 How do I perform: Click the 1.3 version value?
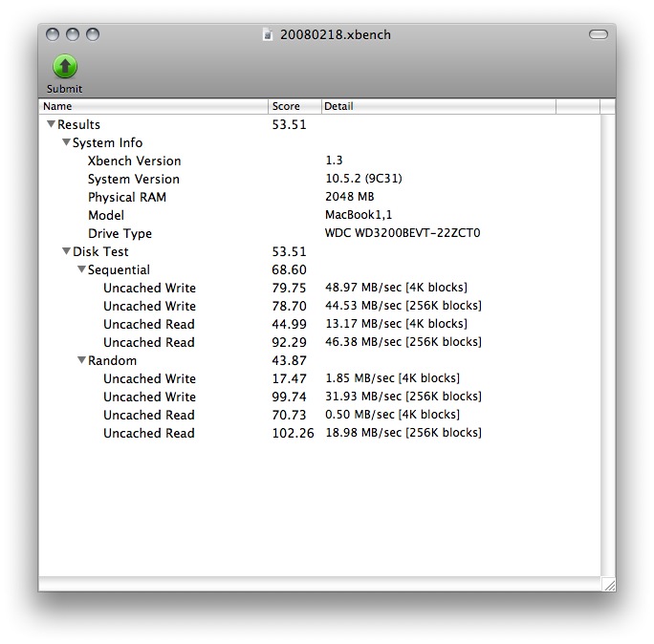334,161
